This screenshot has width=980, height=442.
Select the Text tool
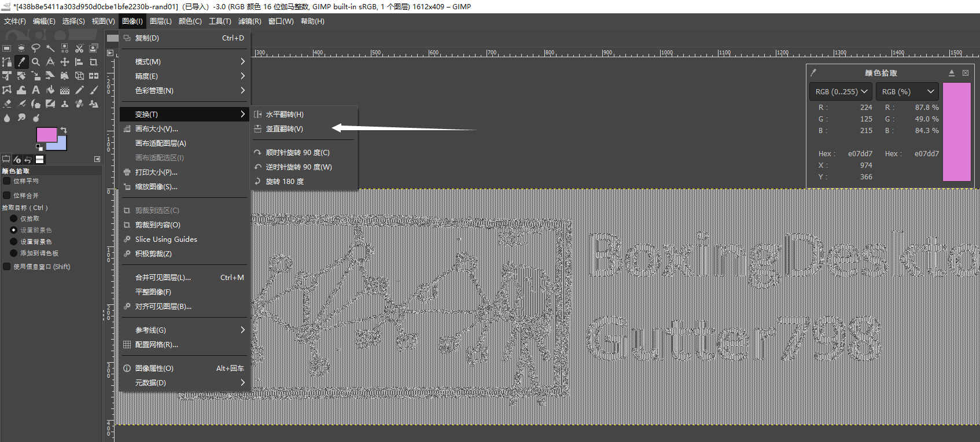pos(36,90)
